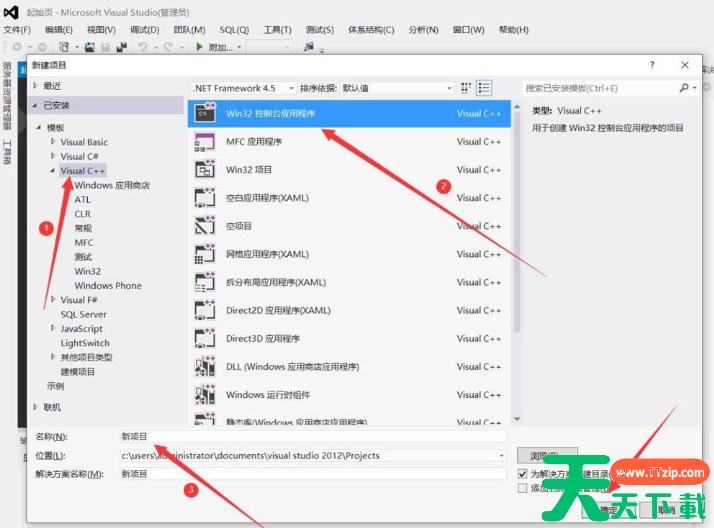714x528 pixels.
Task: Open the 视图(V) menu
Action: [x=101, y=30]
